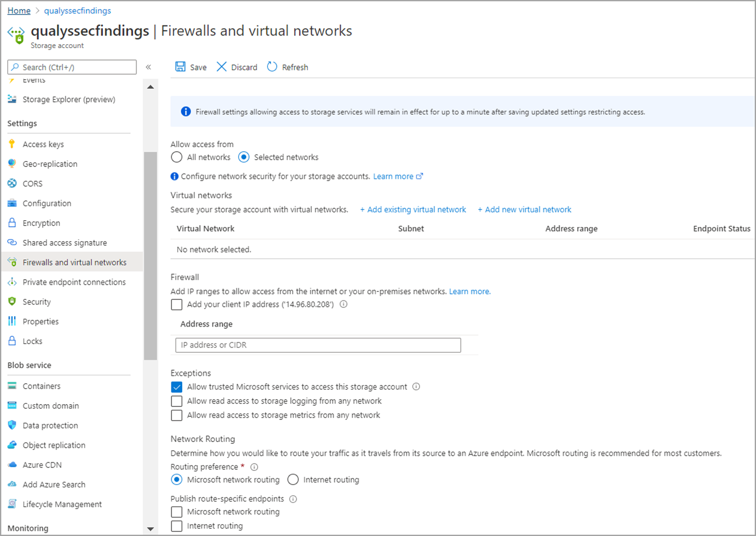Uncheck Allow trusted Microsoft services checkbox
The width and height of the screenshot is (756, 536).
[x=177, y=387]
